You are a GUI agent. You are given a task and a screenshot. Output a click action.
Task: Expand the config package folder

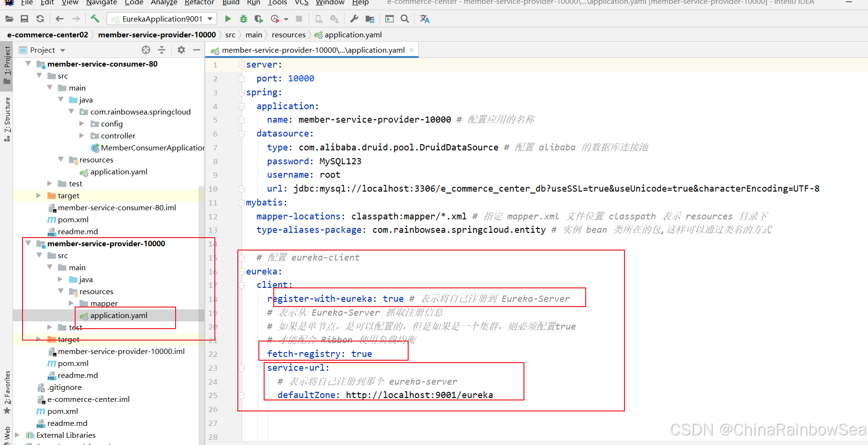82,124
